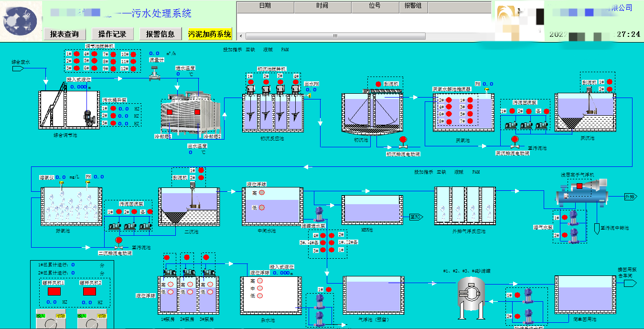Click the 位号 column header
The width and height of the screenshot is (644, 329).
tap(375, 6)
